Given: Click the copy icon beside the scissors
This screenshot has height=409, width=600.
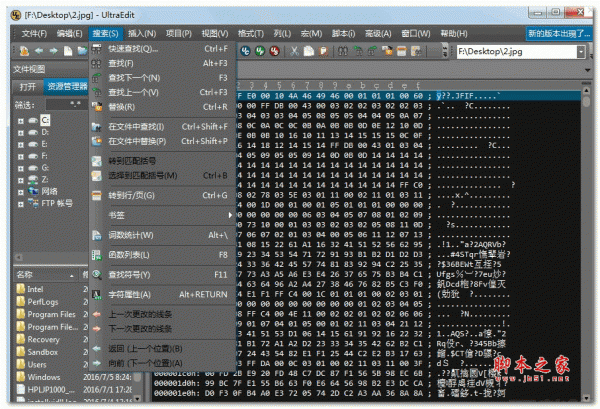Looking at the screenshot, I should pyautogui.click(x=308, y=51).
